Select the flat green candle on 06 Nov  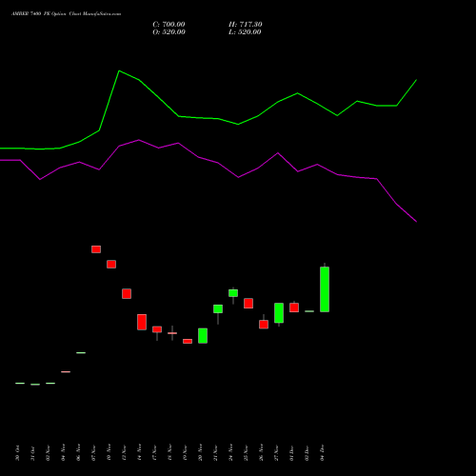coord(81,352)
